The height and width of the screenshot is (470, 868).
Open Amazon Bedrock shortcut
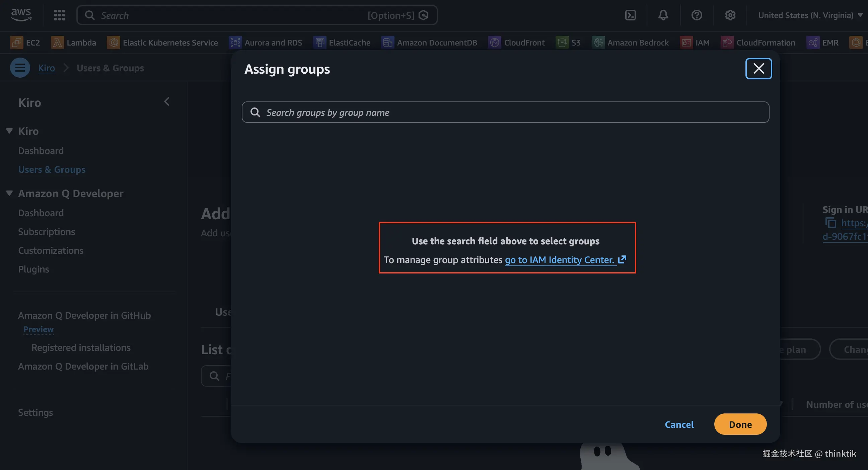coord(630,43)
